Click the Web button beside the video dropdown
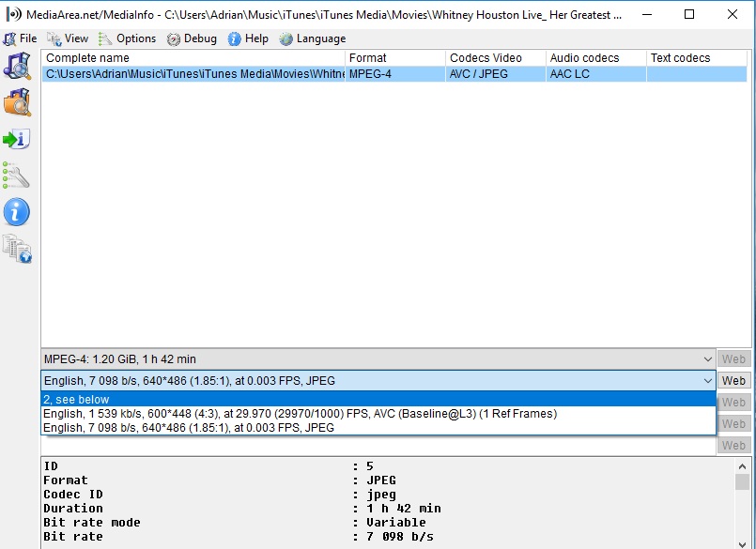This screenshot has width=756, height=549. point(733,381)
